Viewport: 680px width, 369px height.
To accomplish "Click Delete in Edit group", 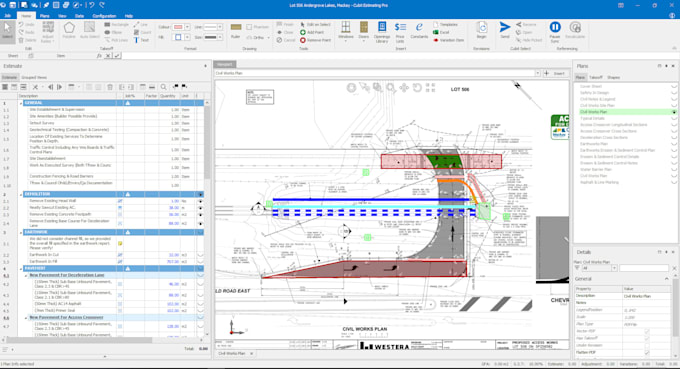I will 27,40.
